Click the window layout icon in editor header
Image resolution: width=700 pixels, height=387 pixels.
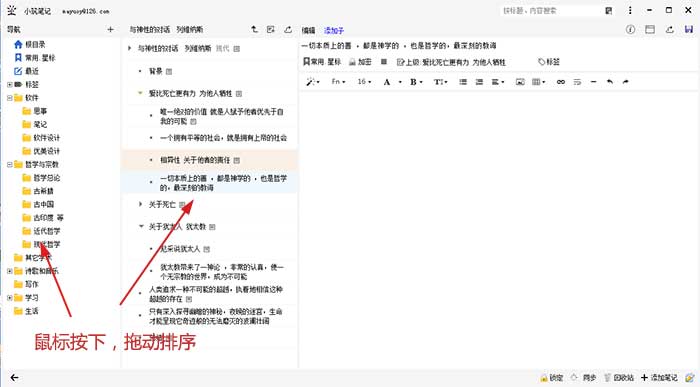(650, 29)
